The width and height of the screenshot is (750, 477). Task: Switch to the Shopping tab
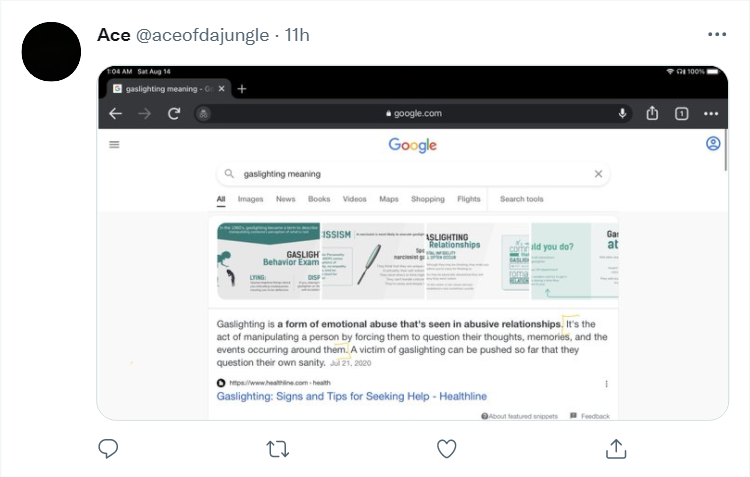click(428, 199)
